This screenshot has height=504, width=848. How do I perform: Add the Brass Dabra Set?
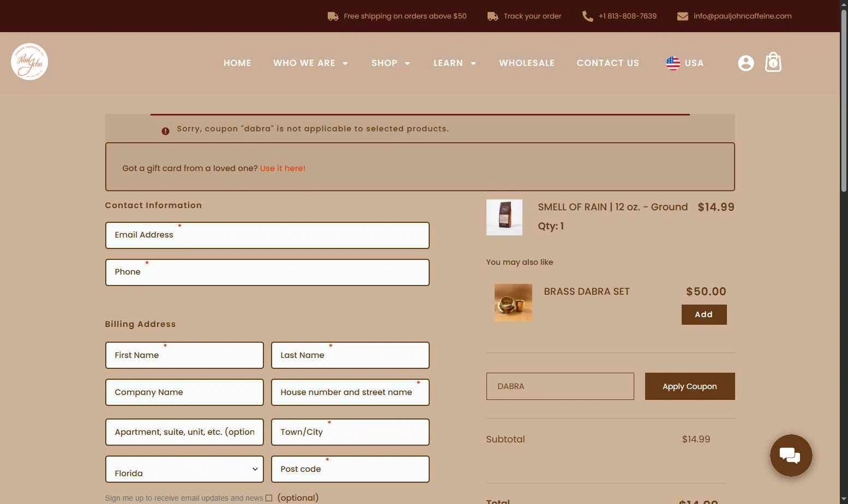pyautogui.click(x=704, y=314)
